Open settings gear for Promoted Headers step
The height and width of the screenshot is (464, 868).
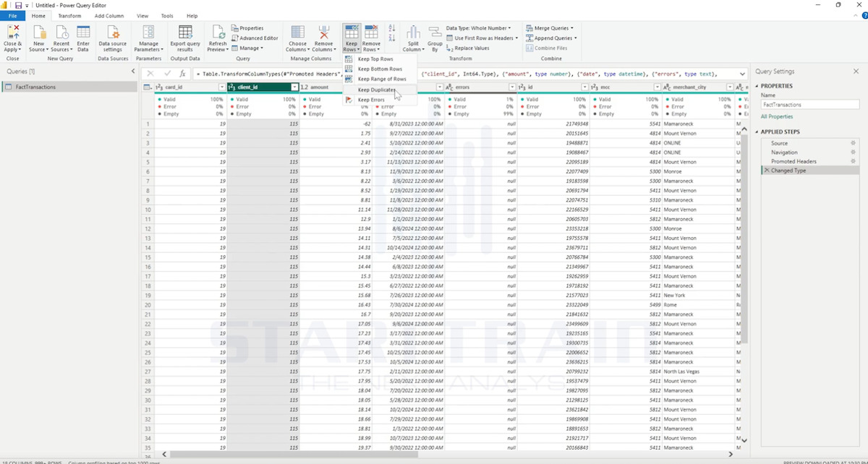pos(853,161)
